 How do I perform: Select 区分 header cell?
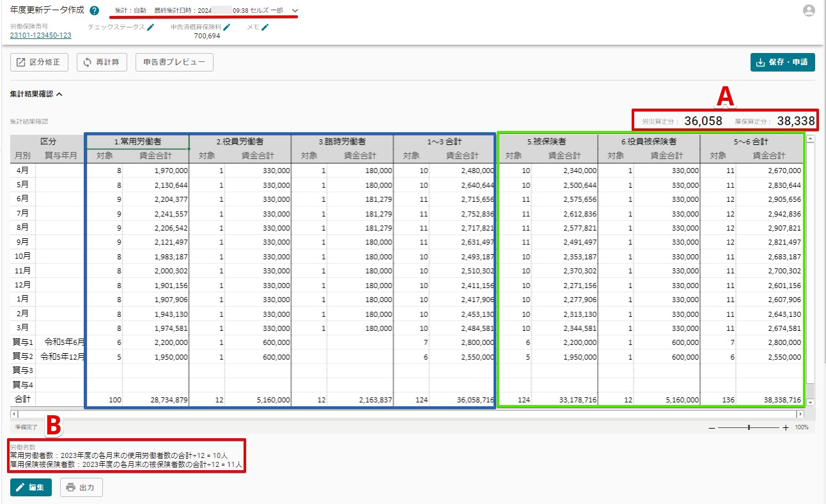pos(48,142)
